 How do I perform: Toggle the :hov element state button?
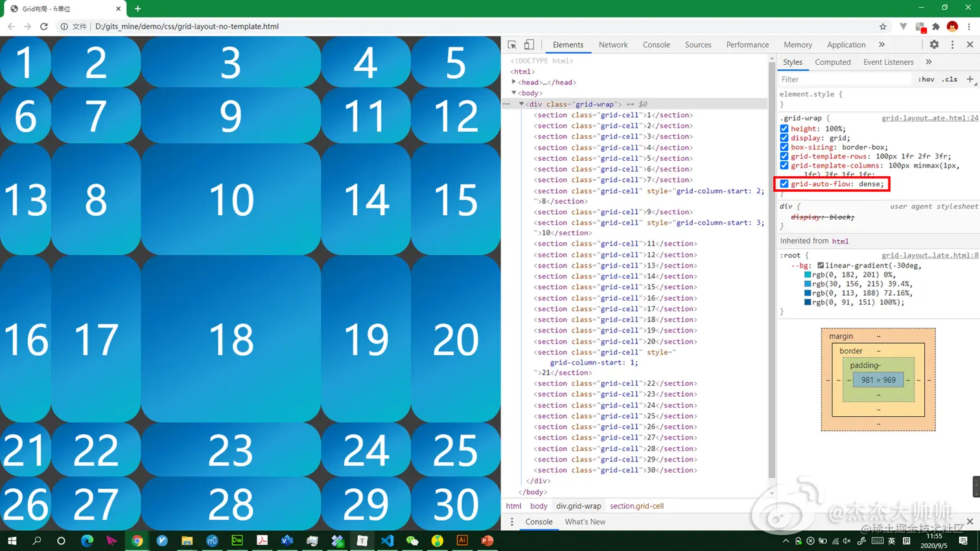pyautogui.click(x=926, y=79)
